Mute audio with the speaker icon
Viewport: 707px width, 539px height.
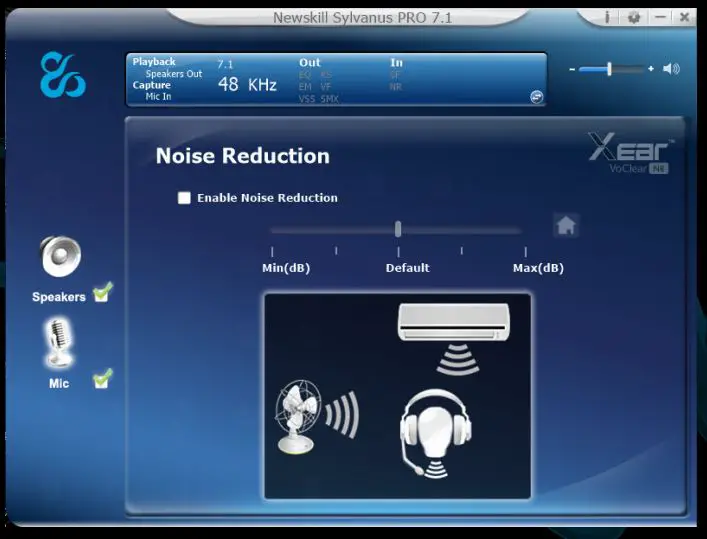(x=671, y=69)
